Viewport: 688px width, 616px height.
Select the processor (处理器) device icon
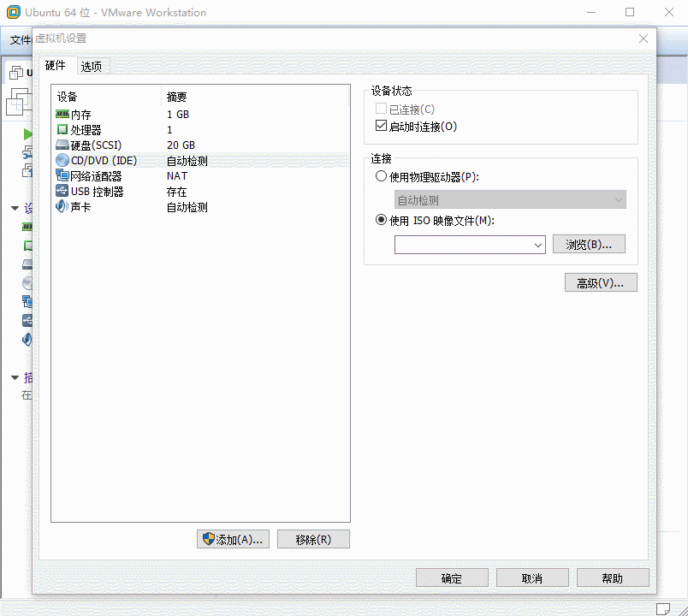tap(62, 129)
